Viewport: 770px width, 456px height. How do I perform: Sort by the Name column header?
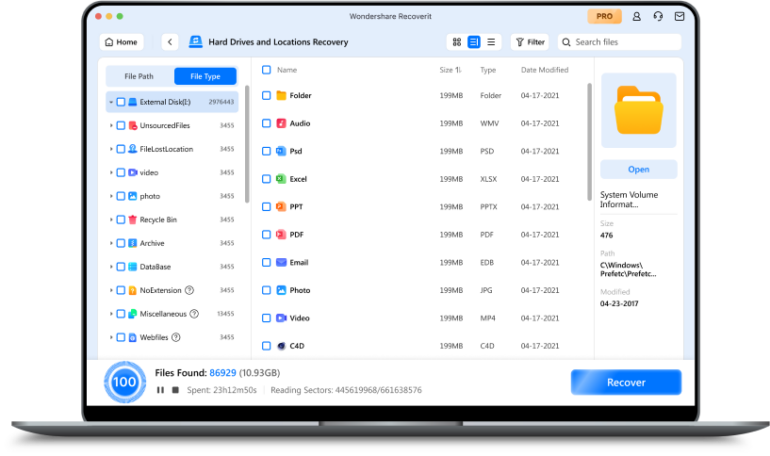tap(287, 70)
